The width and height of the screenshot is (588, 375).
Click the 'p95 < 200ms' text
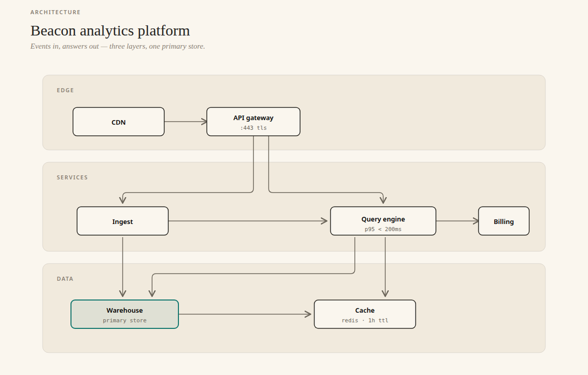[x=383, y=229]
